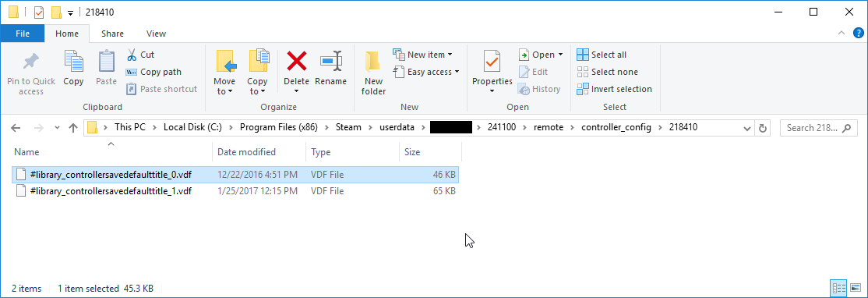
Task: Navigate to Steam breadcrumb
Action: click(x=348, y=127)
